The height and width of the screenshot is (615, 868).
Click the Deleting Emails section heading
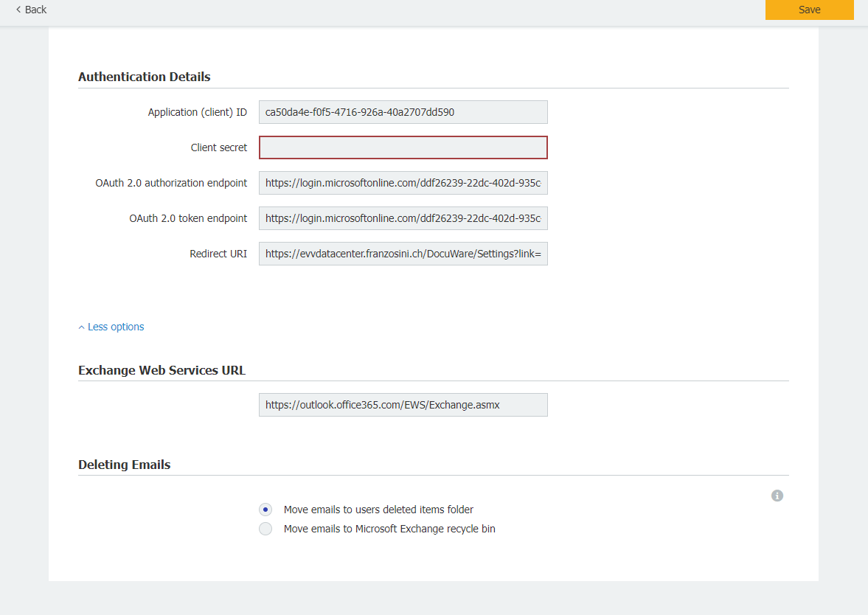coord(124,465)
